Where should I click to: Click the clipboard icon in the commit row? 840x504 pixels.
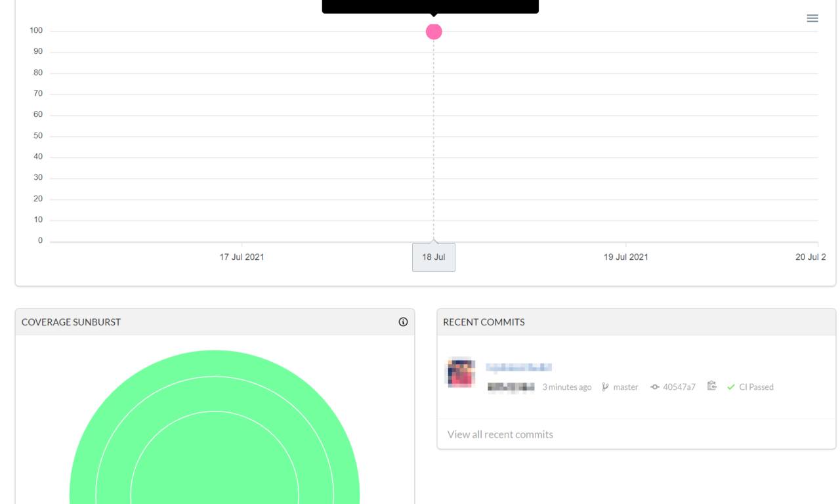tap(711, 386)
